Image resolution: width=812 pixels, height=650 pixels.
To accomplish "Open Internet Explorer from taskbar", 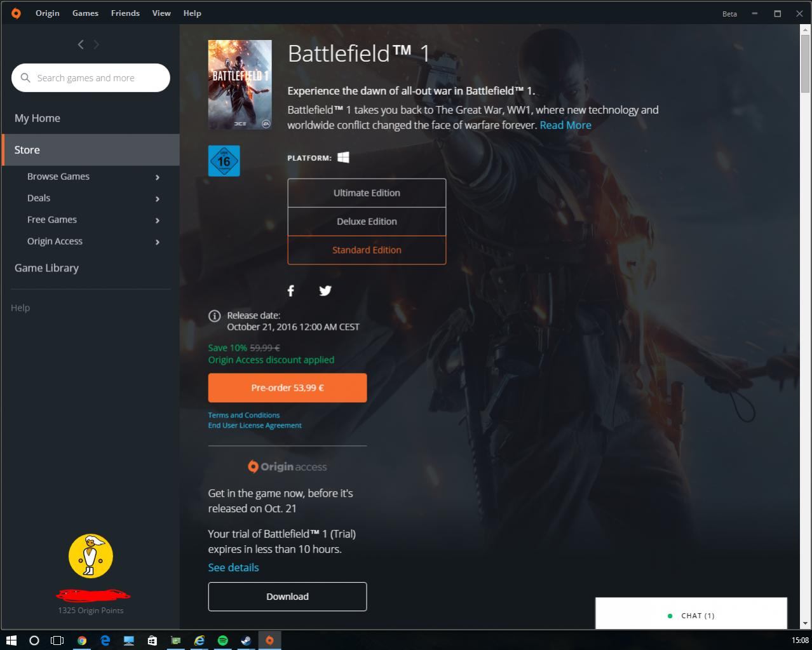I will tap(200, 640).
